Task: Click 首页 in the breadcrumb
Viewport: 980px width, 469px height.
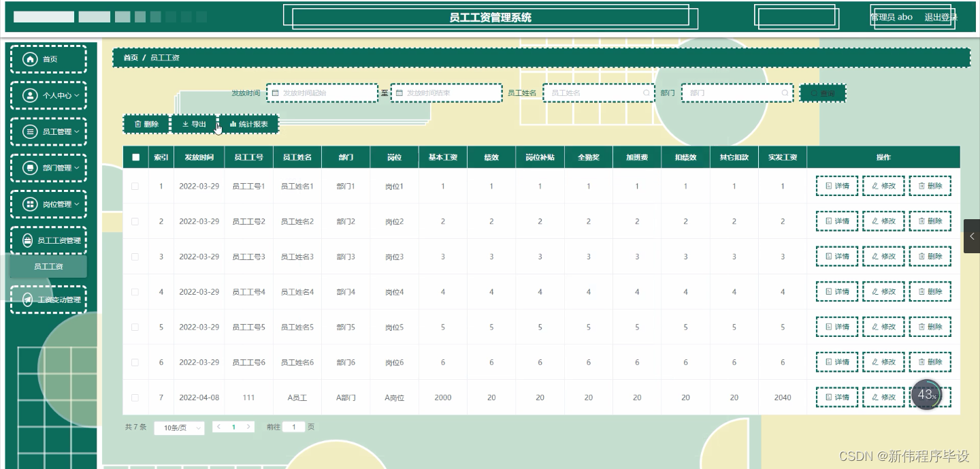Action: click(x=131, y=58)
